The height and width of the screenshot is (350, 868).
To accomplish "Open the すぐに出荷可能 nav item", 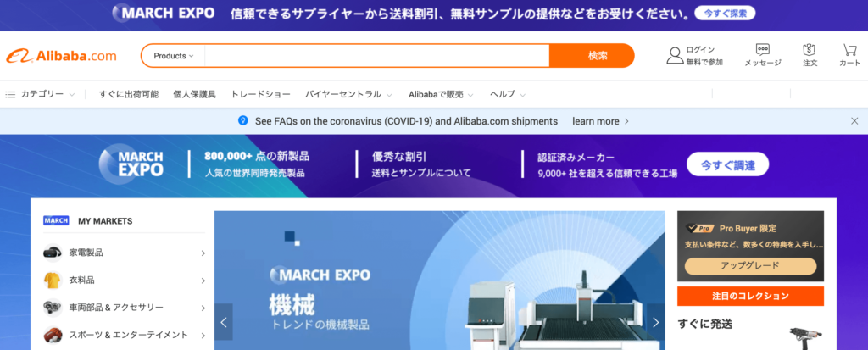I will [x=129, y=94].
